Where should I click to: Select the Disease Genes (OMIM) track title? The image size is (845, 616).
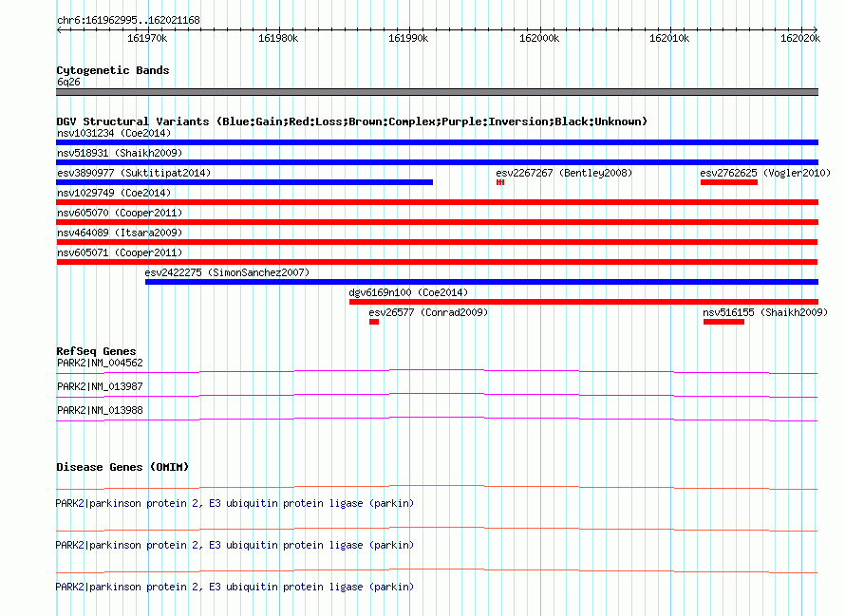(122, 467)
